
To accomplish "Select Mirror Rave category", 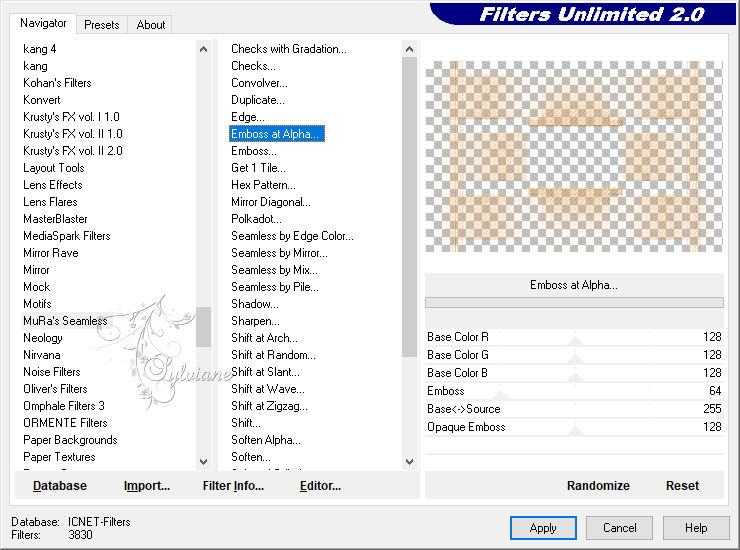I will tap(50, 253).
